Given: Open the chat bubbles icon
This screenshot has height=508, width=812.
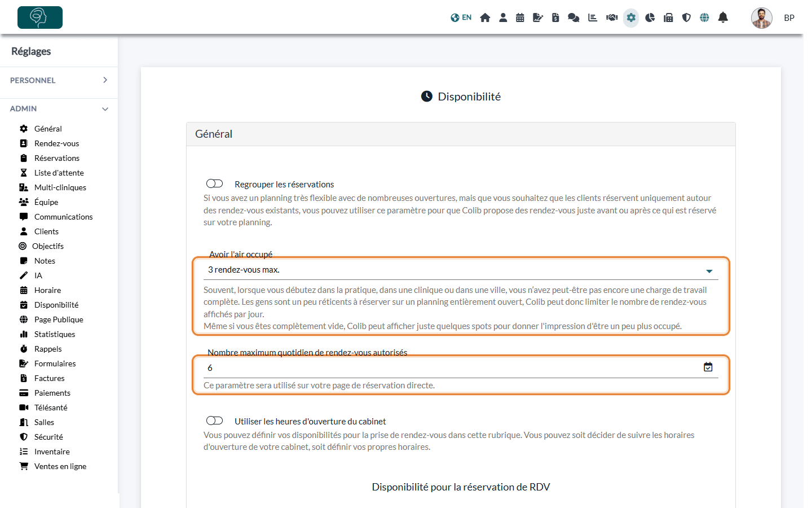Looking at the screenshot, I should 573,17.
